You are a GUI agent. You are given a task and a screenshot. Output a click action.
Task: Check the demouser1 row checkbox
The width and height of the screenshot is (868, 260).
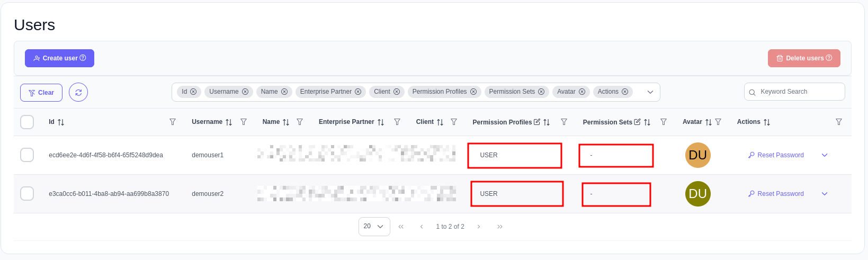27,155
